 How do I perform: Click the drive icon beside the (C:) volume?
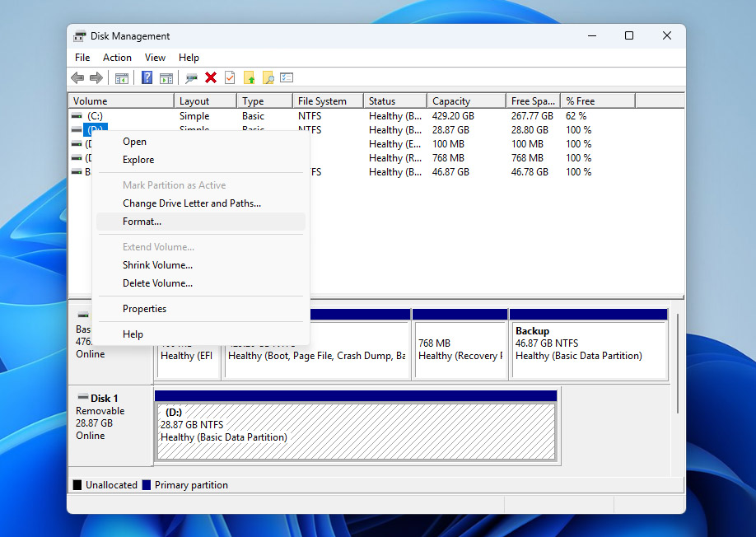pyautogui.click(x=77, y=116)
